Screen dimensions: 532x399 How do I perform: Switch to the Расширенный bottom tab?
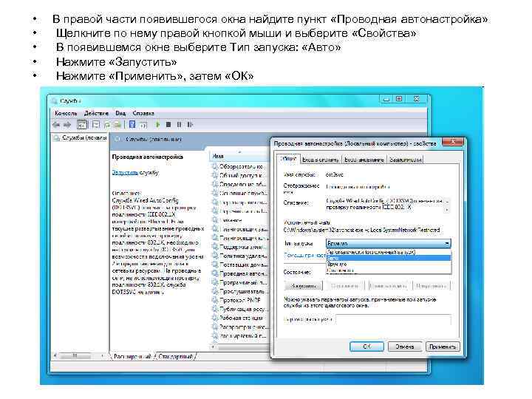click(x=132, y=357)
